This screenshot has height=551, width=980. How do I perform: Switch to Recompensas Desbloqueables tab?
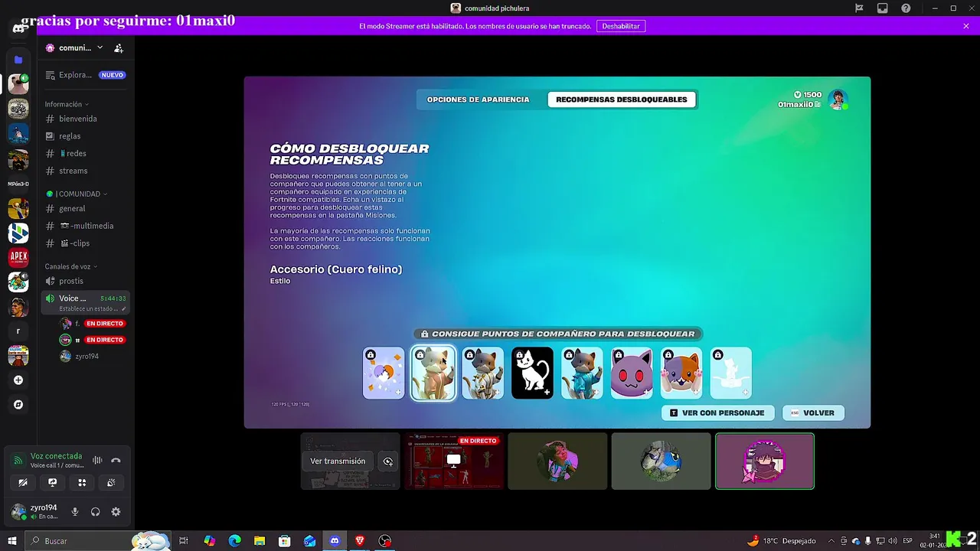(622, 99)
